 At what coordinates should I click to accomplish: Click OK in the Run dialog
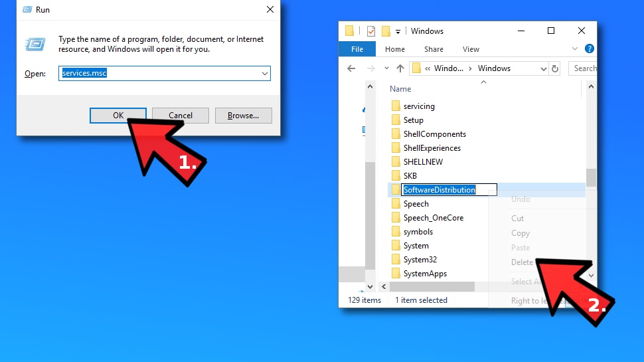click(118, 116)
